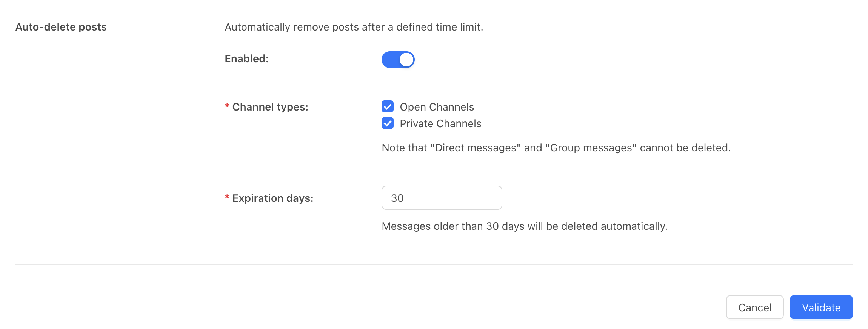Screen dimensions: 868x329
Task: Toggle the Enabled switch off
Action: pos(398,60)
